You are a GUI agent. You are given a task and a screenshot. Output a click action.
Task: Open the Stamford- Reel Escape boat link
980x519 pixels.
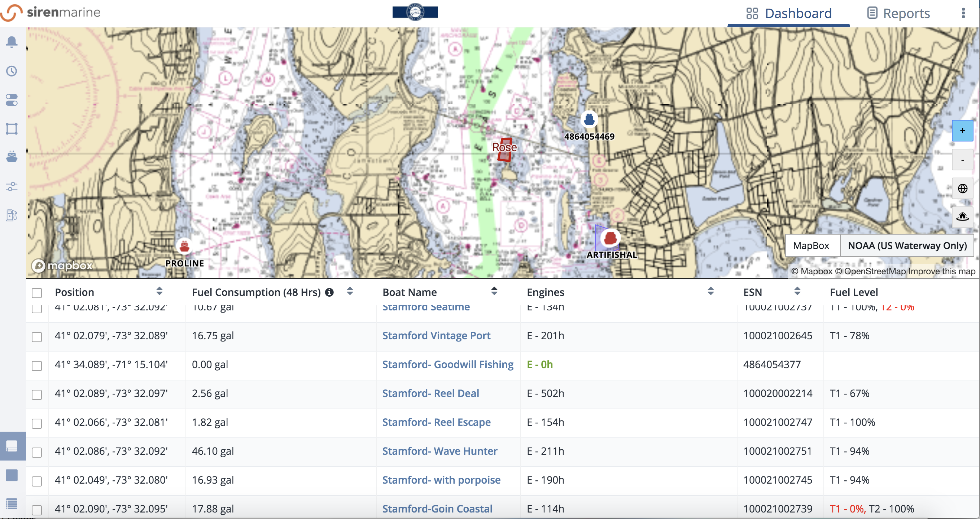coord(436,422)
